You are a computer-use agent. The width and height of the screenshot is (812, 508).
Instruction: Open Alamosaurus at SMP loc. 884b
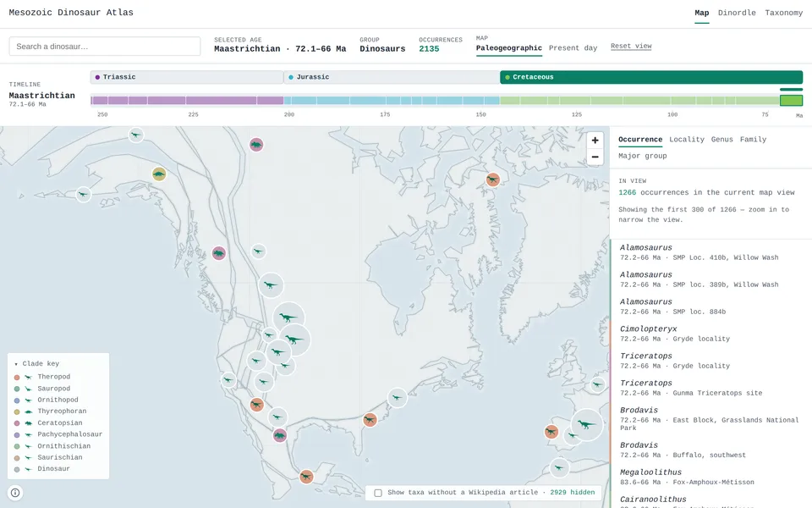(x=710, y=306)
